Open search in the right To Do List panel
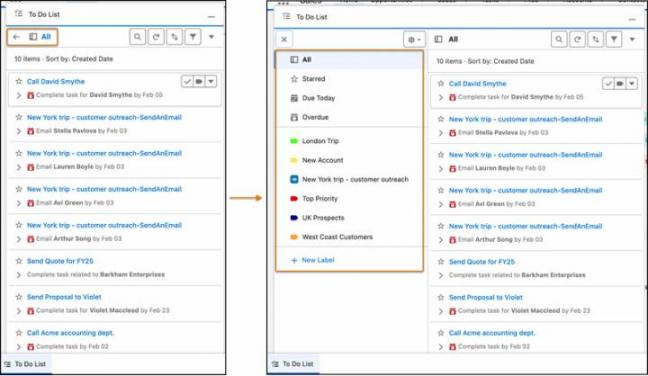Image resolution: width=648 pixels, height=376 pixels. tap(559, 39)
